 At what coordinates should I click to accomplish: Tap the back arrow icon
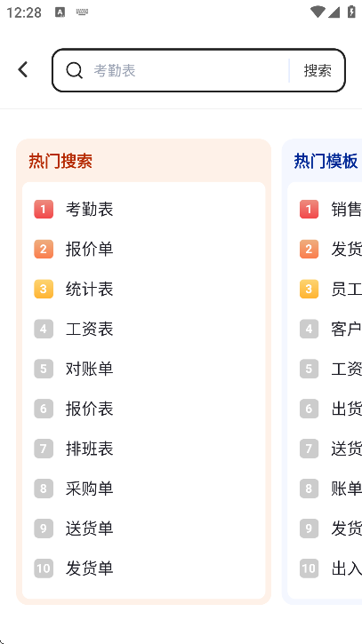coord(23,69)
